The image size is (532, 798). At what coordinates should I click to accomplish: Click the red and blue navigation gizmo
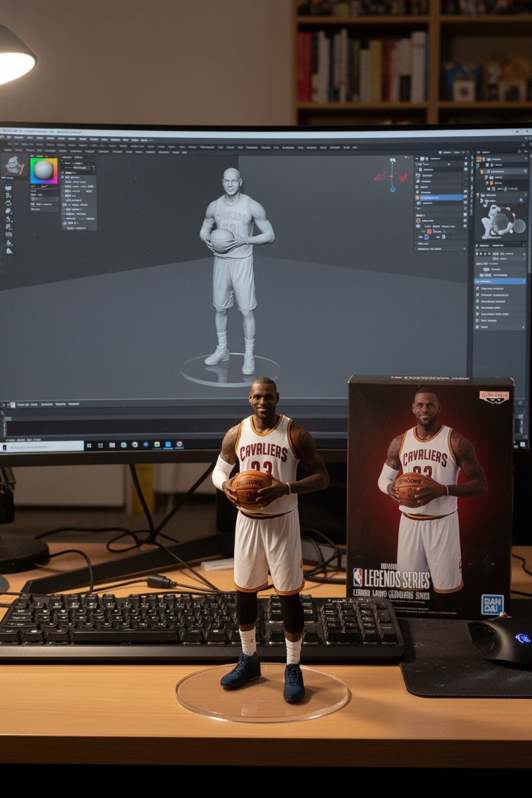391,175
